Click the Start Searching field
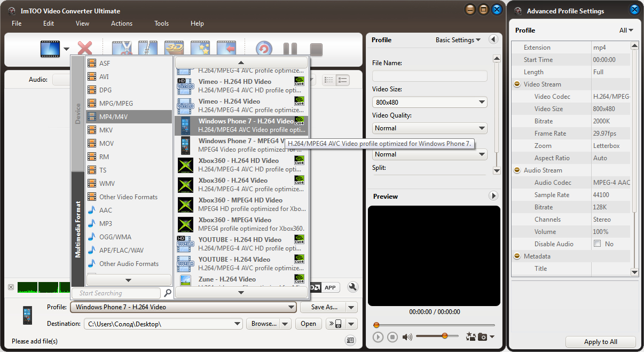The height and width of the screenshot is (352, 644). 116,293
